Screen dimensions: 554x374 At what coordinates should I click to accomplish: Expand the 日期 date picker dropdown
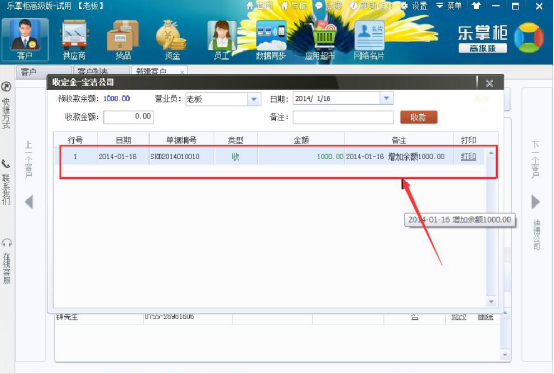pos(387,99)
